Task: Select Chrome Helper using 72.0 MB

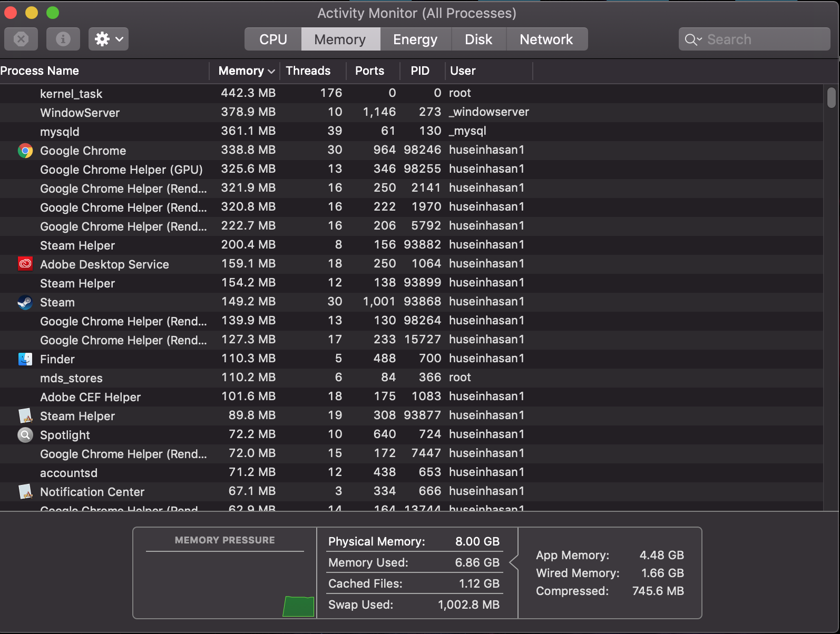Action: coord(411,453)
